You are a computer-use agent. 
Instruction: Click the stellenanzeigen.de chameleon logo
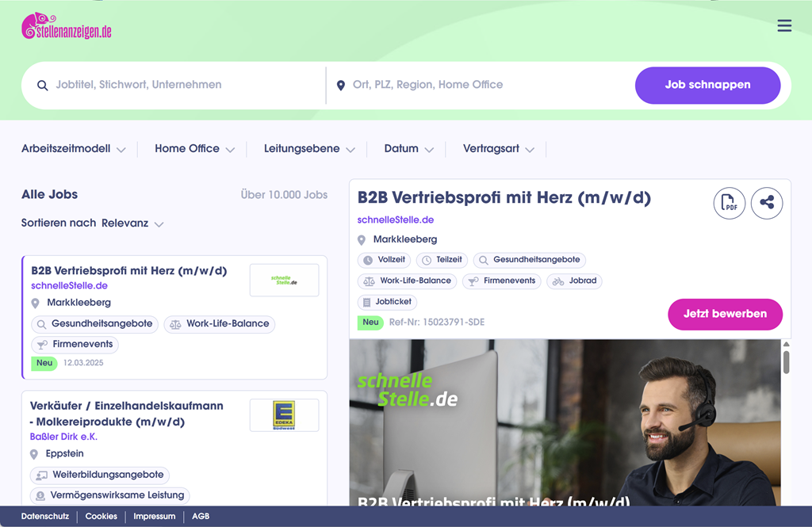(67, 28)
